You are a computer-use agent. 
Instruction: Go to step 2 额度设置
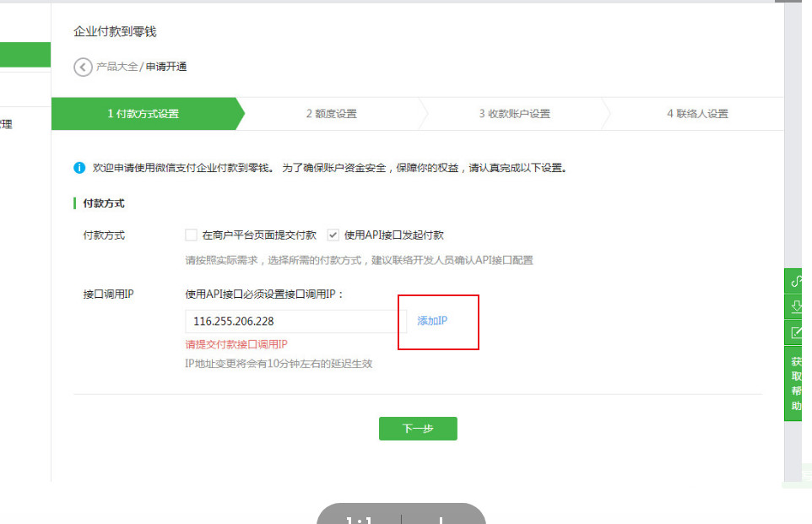click(332, 113)
